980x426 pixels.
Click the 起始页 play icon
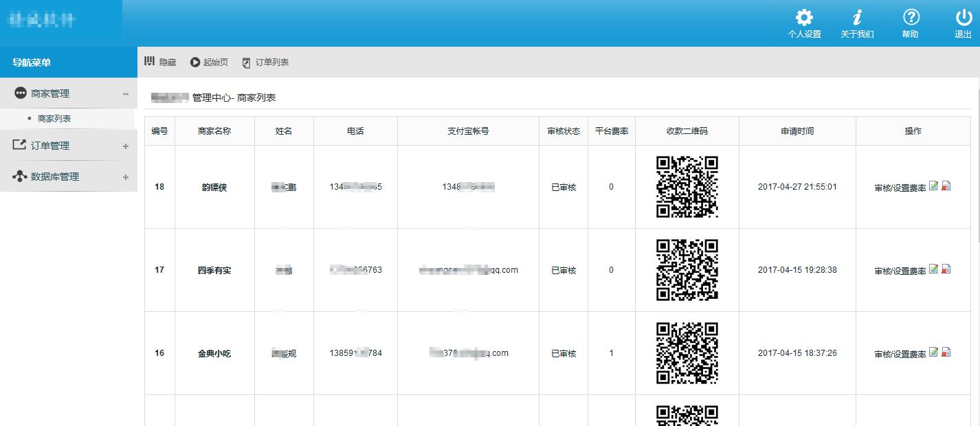pos(195,62)
